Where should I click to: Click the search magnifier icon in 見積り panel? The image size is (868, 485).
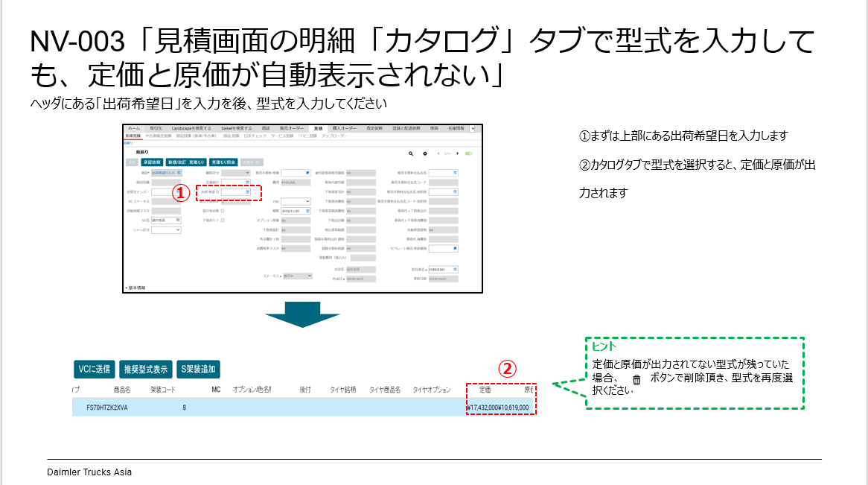point(410,153)
